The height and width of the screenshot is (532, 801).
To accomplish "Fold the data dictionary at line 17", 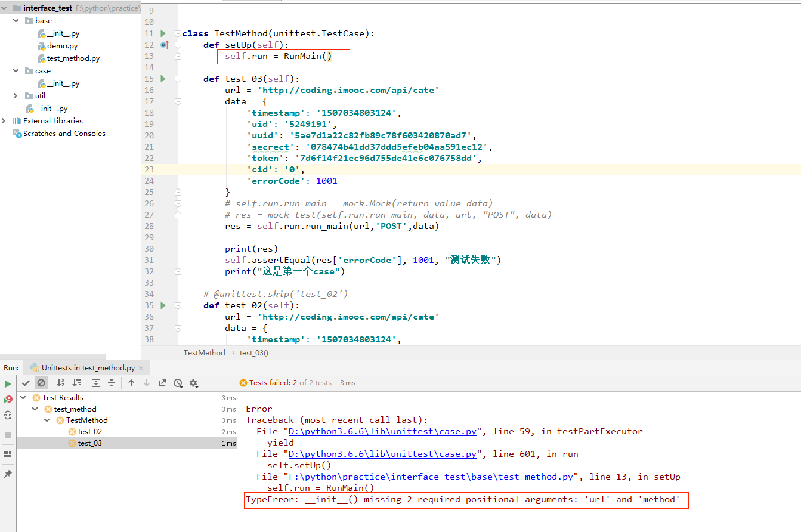I will [x=178, y=101].
